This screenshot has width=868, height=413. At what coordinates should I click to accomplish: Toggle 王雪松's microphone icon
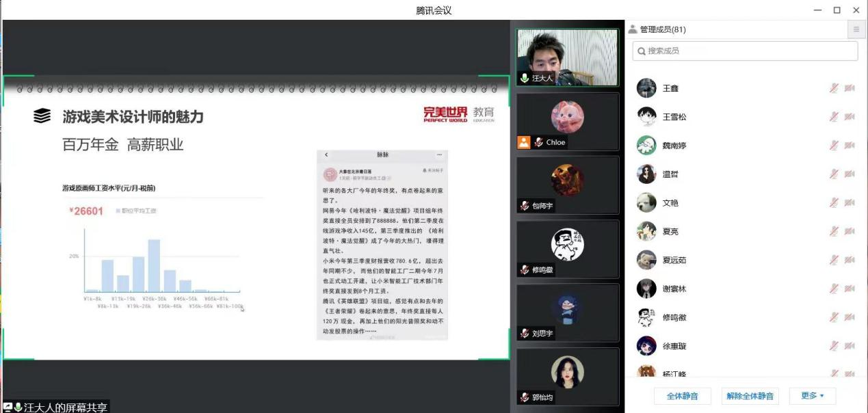click(834, 117)
